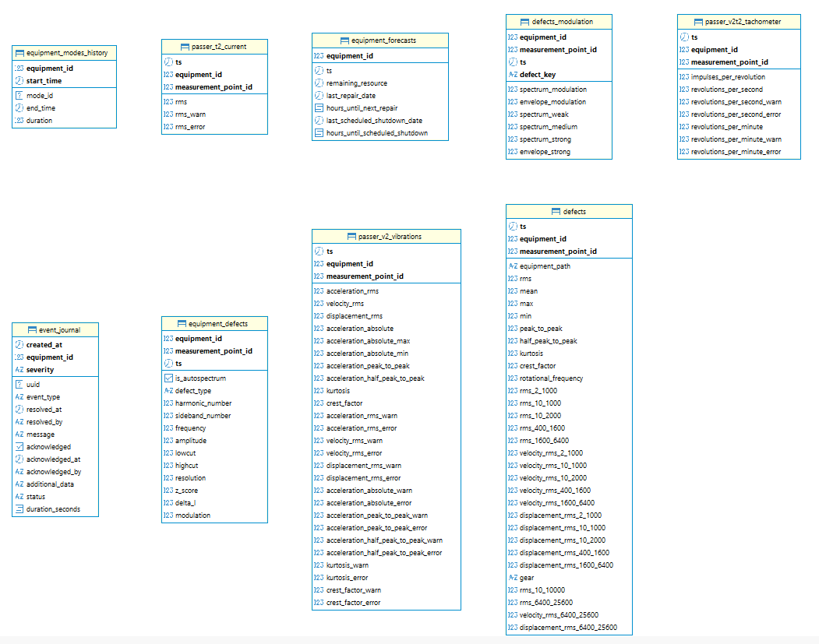Select the passer_v2_vibrations table header
The image size is (819, 644).
coord(386,236)
